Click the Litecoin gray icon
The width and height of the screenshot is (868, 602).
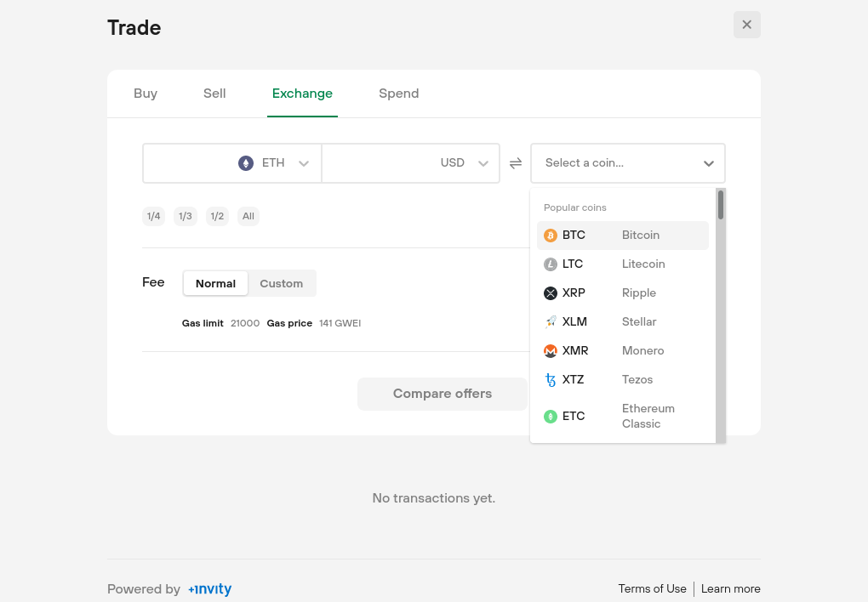coord(551,264)
